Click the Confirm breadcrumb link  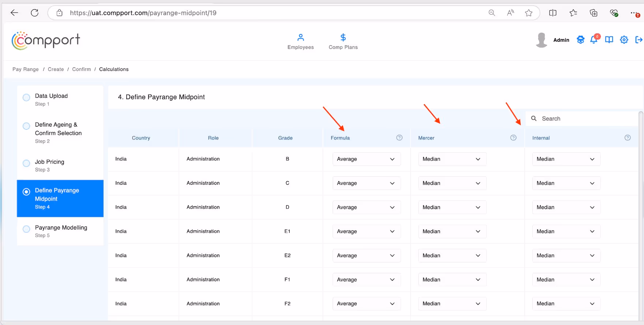click(x=82, y=69)
